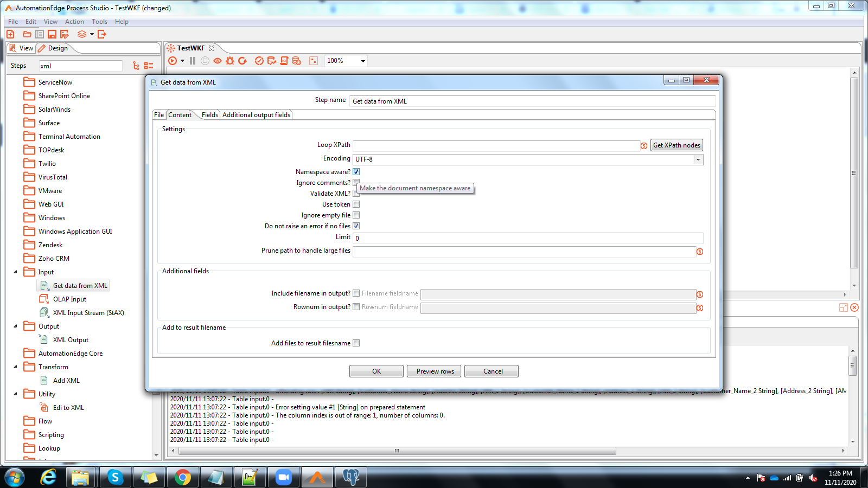
Task: Collapse the Input folder
Action: click(x=15, y=272)
